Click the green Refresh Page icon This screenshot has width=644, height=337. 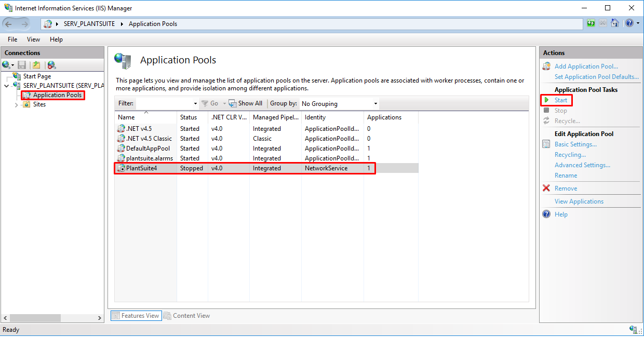point(591,23)
